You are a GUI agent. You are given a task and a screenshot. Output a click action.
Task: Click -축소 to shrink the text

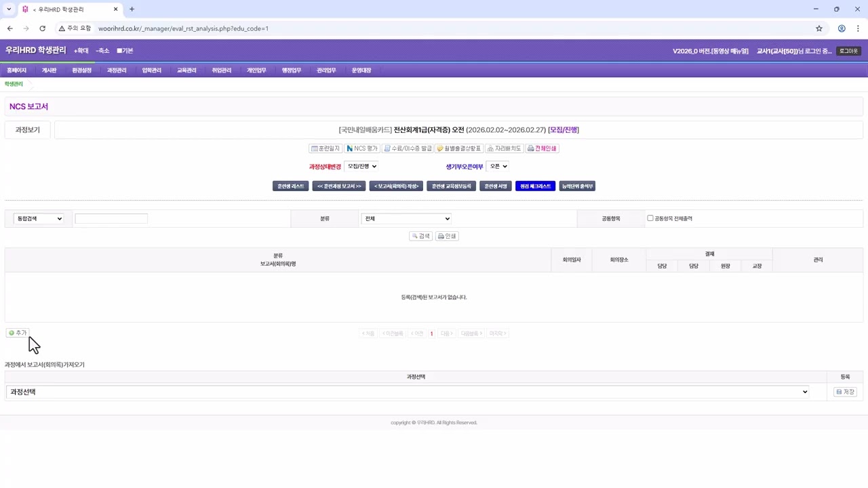click(102, 51)
